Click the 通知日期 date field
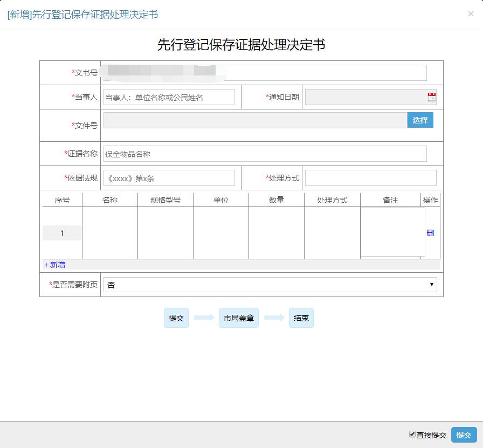The width and height of the screenshot is (483, 448). click(370, 97)
